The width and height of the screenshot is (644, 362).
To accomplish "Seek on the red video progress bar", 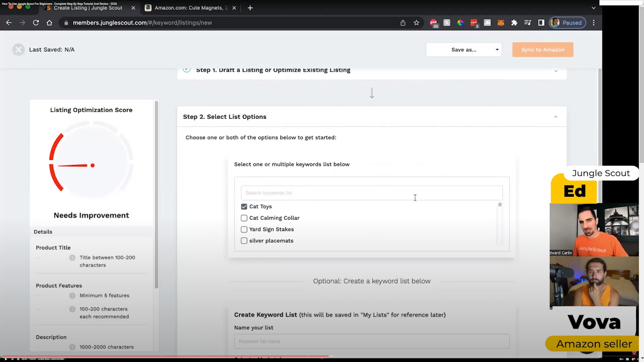I will coord(165,356).
